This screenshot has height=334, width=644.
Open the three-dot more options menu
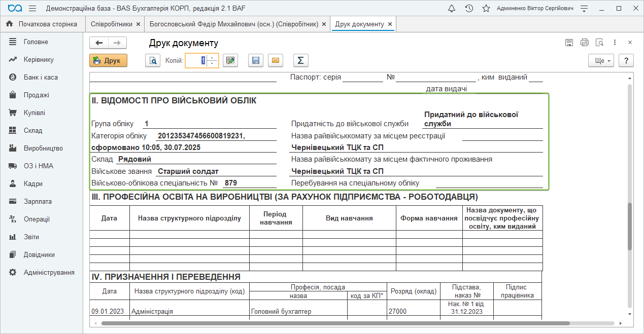coord(615,43)
